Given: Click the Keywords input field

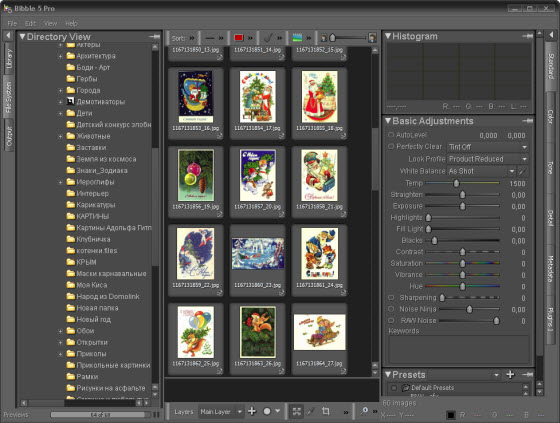Looking at the screenshot, I should (458, 349).
